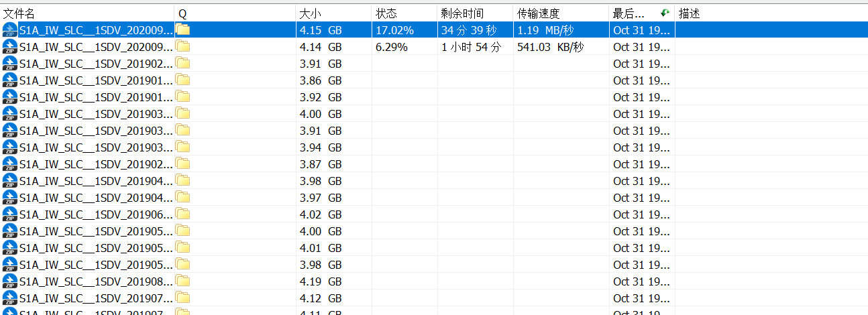Screen dimensions: 868x315
Task: Select file name of the 17.02% download
Action: click(97, 29)
